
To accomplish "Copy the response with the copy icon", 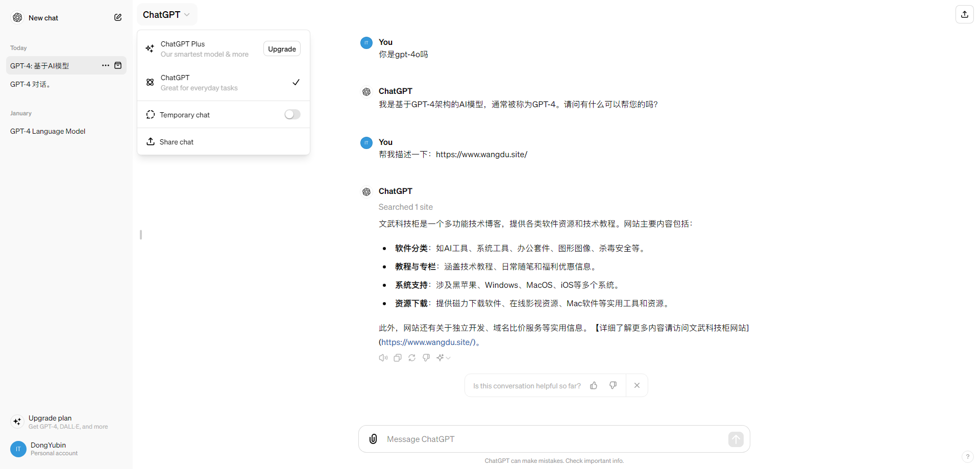I will tap(398, 358).
